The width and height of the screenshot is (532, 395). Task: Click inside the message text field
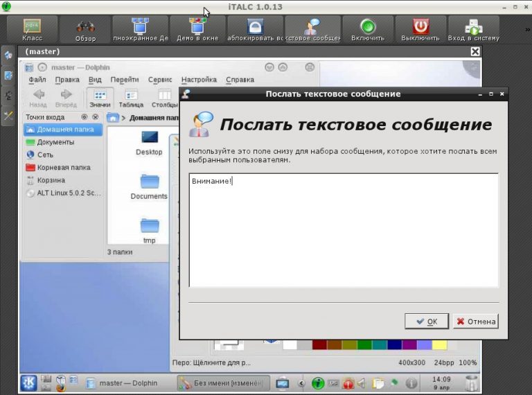(x=344, y=230)
